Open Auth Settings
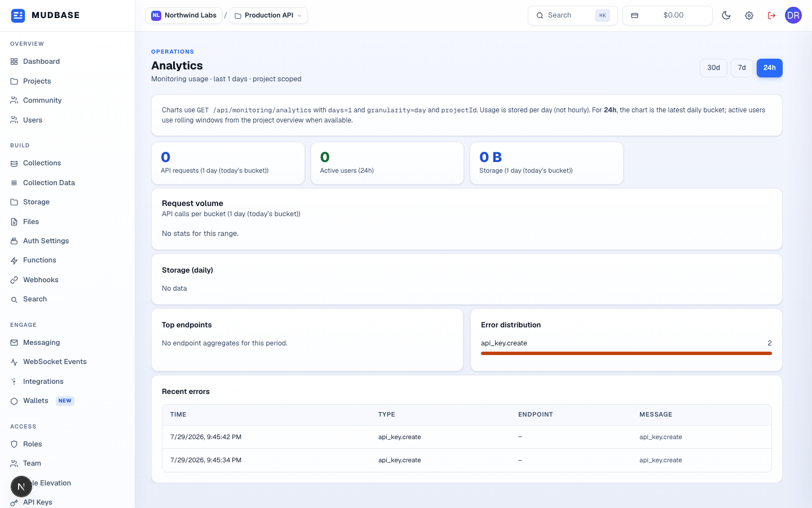This screenshot has width=812, height=508. click(x=67, y=241)
